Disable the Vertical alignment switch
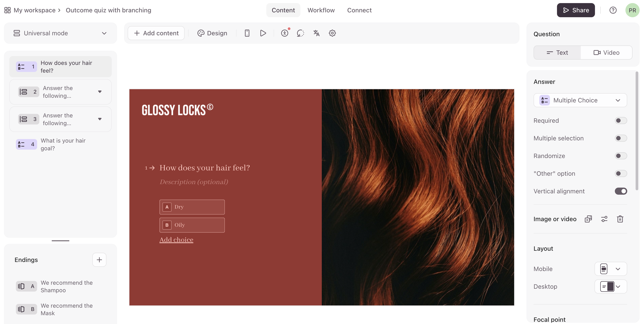644x324 pixels. click(621, 191)
